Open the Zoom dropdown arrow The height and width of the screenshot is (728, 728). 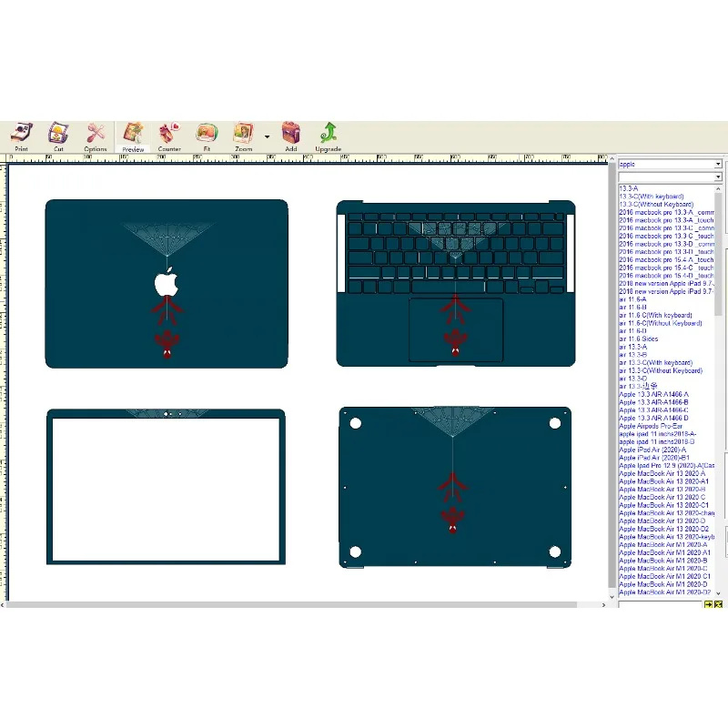click(x=267, y=137)
